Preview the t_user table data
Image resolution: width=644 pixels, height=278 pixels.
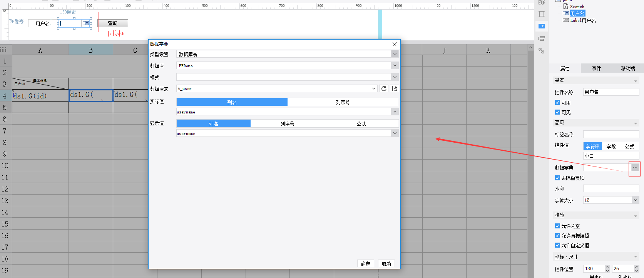tap(395, 88)
